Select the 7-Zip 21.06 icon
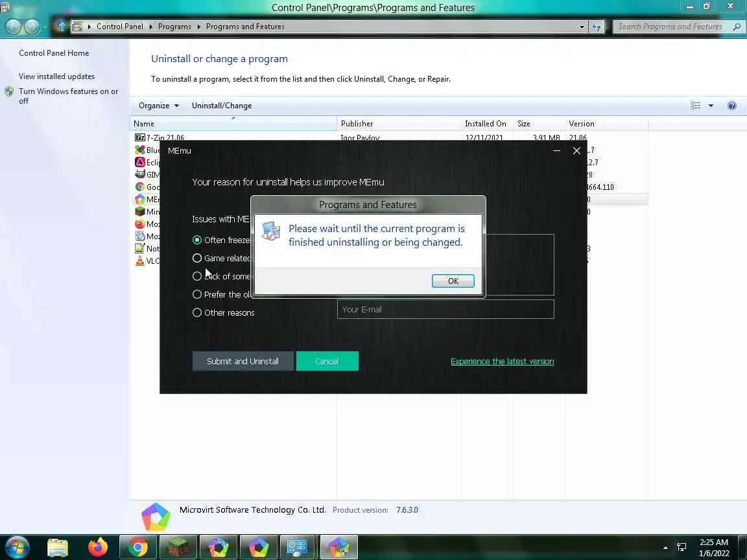The image size is (747, 560). point(139,137)
